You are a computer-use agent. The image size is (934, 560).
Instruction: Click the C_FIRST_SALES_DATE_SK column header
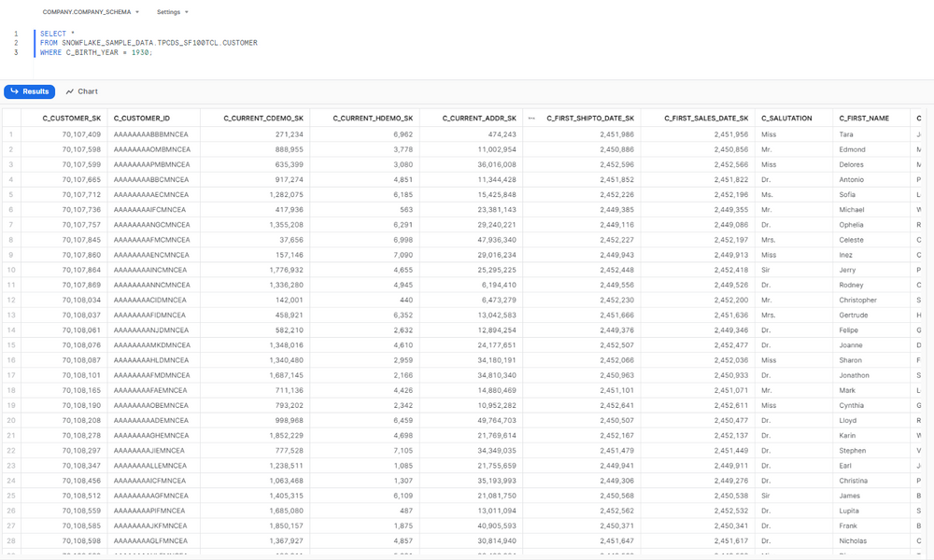click(706, 119)
